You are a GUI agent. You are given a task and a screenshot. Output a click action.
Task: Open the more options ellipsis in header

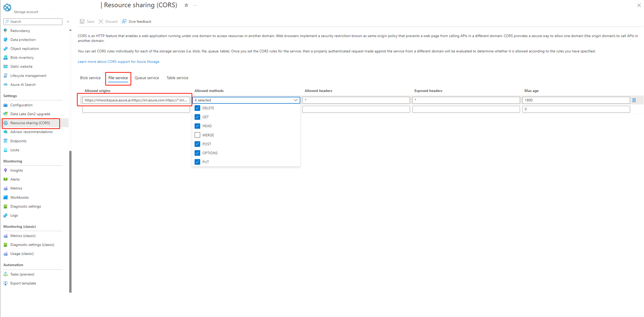tap(195, 5)
